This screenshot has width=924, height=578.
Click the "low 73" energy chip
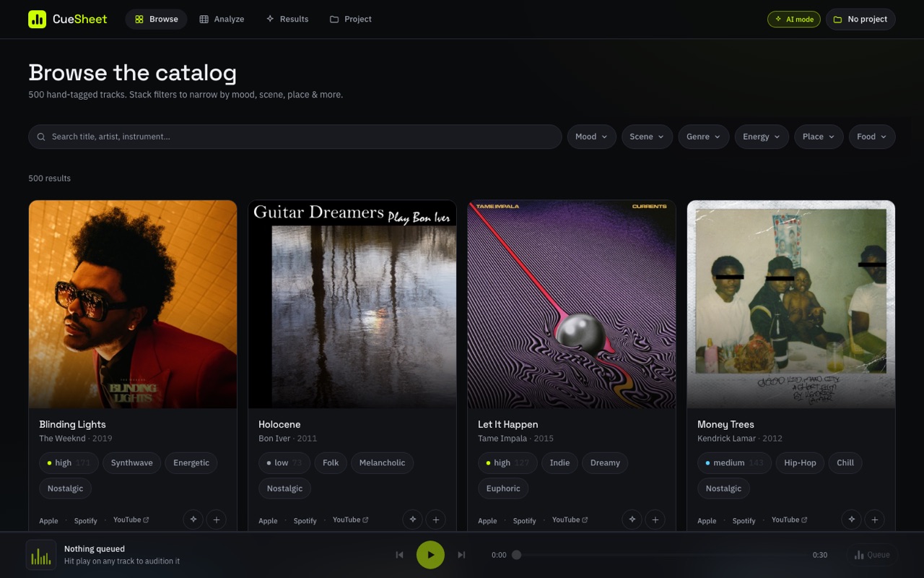coord(284,463)
